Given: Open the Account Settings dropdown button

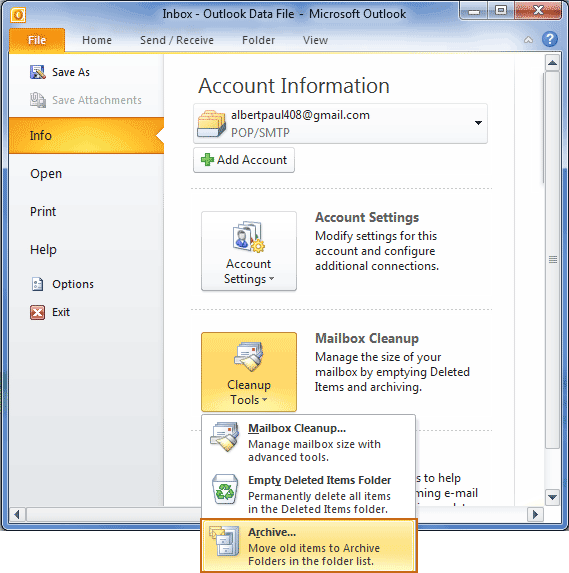Looking at the screenshot, I should tap(249, 251).
